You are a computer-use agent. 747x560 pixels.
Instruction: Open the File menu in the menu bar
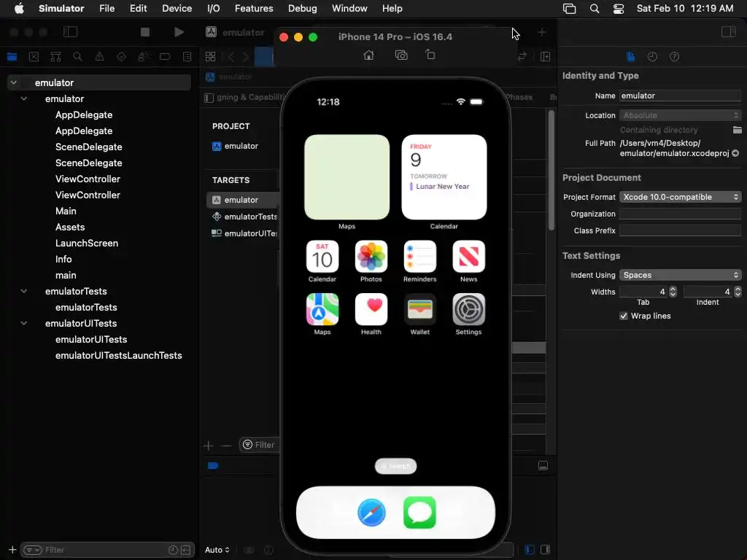coord(107,8)
